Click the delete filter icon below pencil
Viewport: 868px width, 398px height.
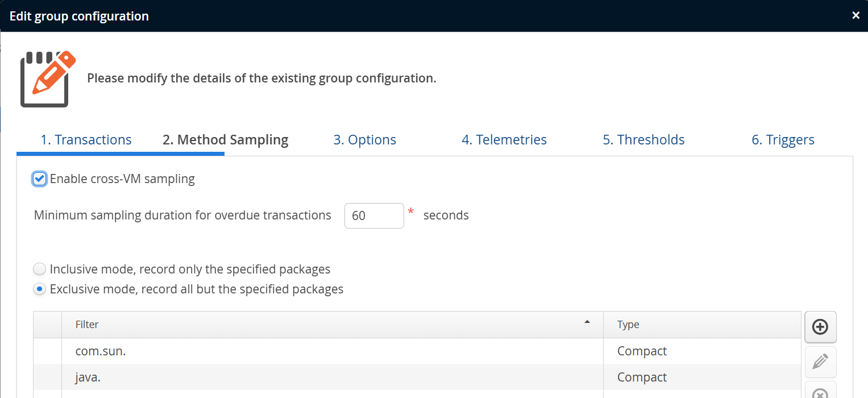[820, 393]
